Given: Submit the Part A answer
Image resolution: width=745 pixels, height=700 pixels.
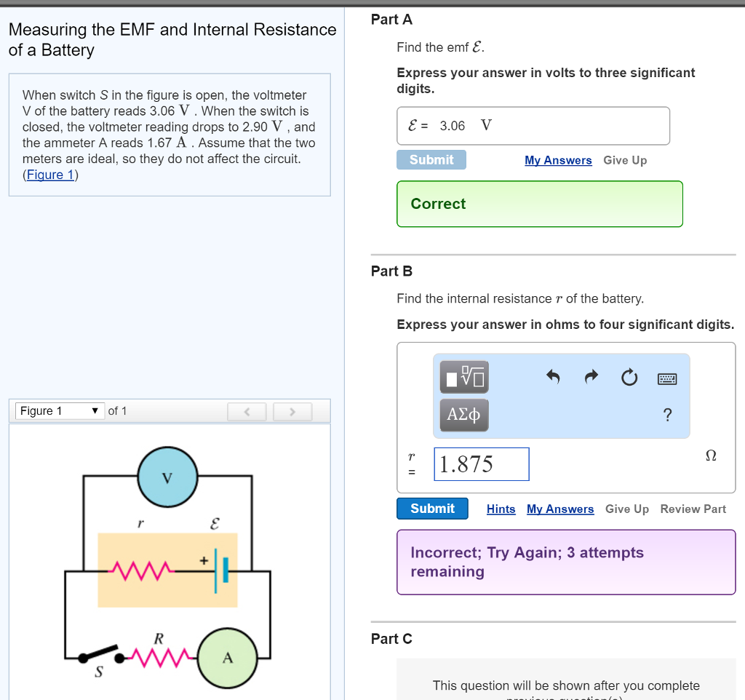Looking at the screenshot, I should point(431,159).
